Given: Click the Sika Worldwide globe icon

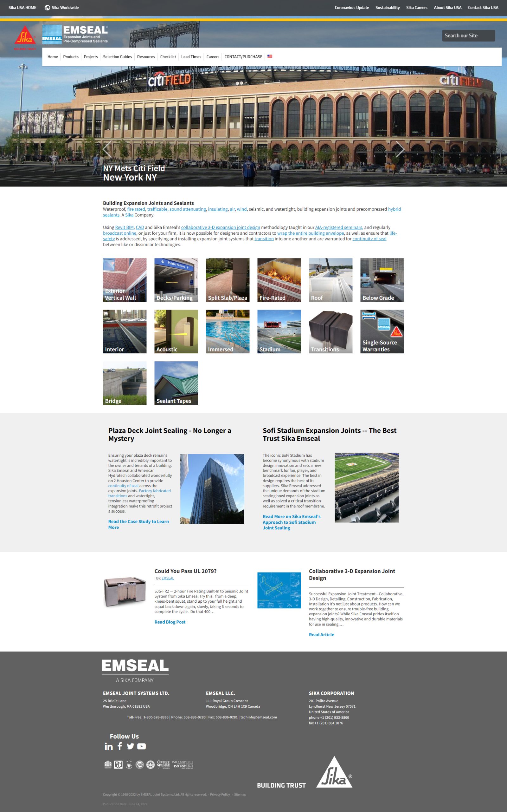Looking at the screenshot, I should (47, 8).
